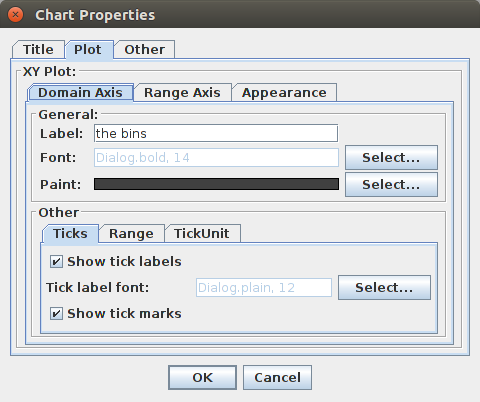Uncheck Show tick labels
Viewport: 480px width, 402px height.
56,262
